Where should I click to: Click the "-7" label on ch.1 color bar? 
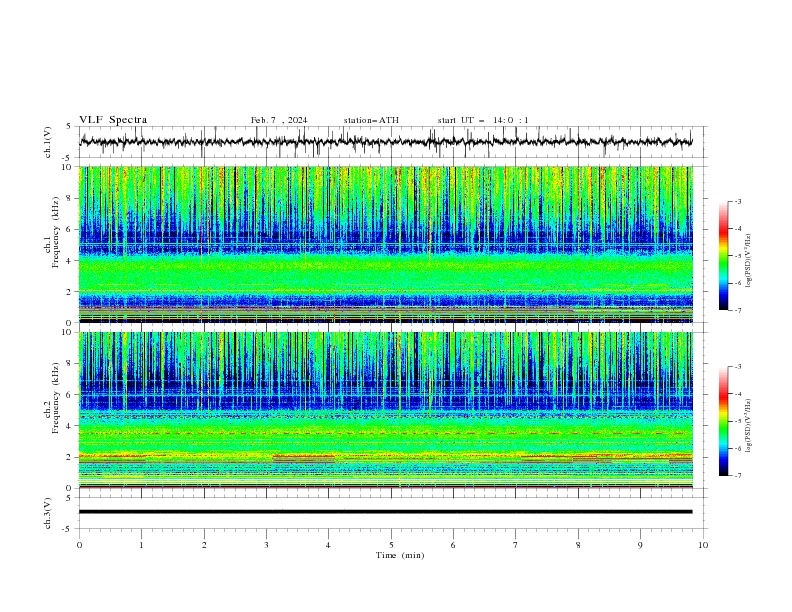737,310
